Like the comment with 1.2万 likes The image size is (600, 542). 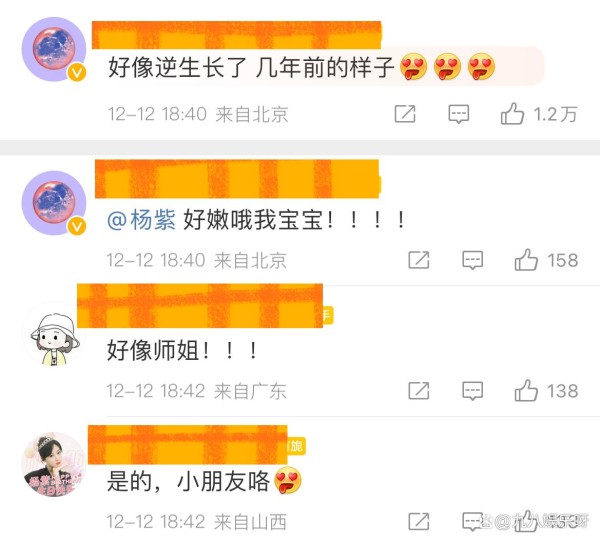tap(512, 114)
